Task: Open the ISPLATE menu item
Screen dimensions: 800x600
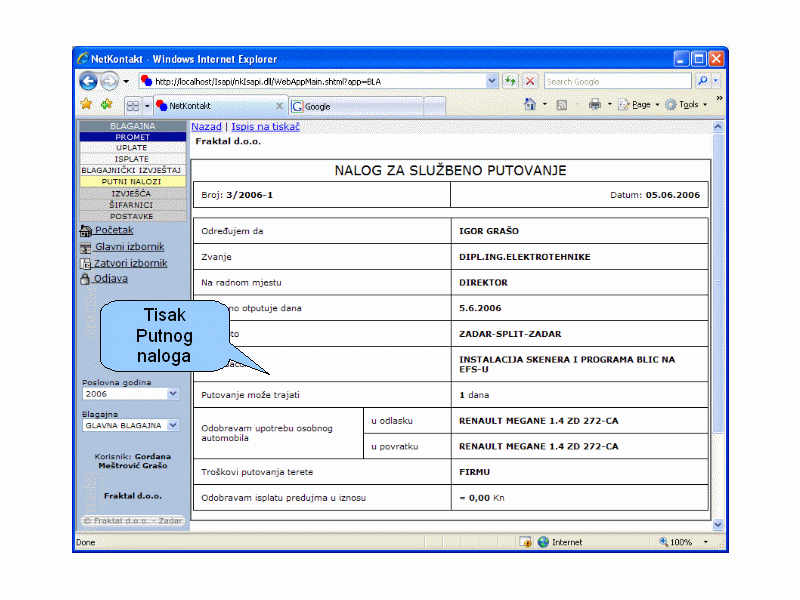Action: coord(133,159)
